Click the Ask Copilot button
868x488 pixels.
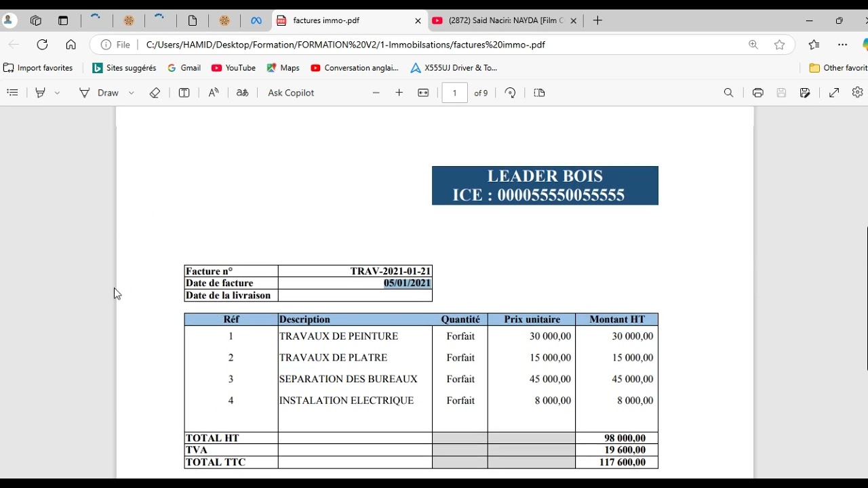coord(291,93)
